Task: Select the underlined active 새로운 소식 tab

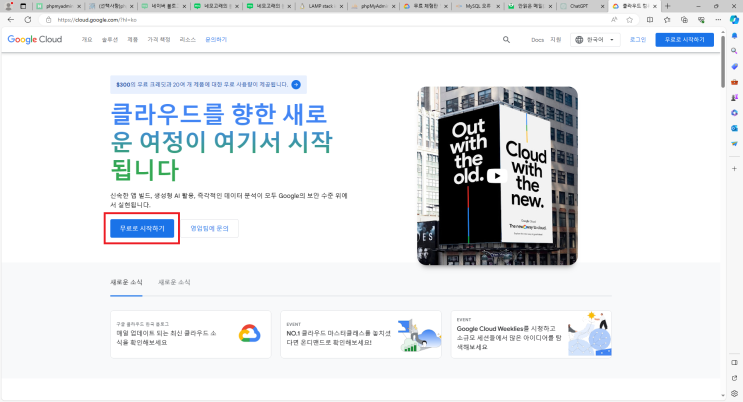Action: tap(126, 283)
